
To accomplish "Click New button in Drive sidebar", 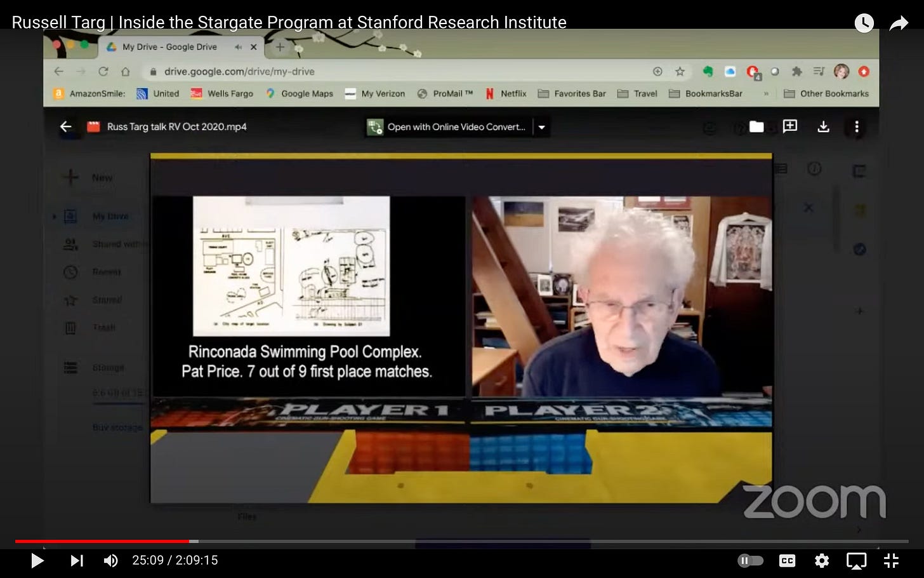I will (x=87, y=177).
